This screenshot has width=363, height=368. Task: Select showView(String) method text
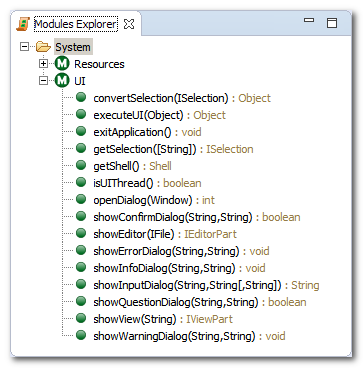(135, 319)
